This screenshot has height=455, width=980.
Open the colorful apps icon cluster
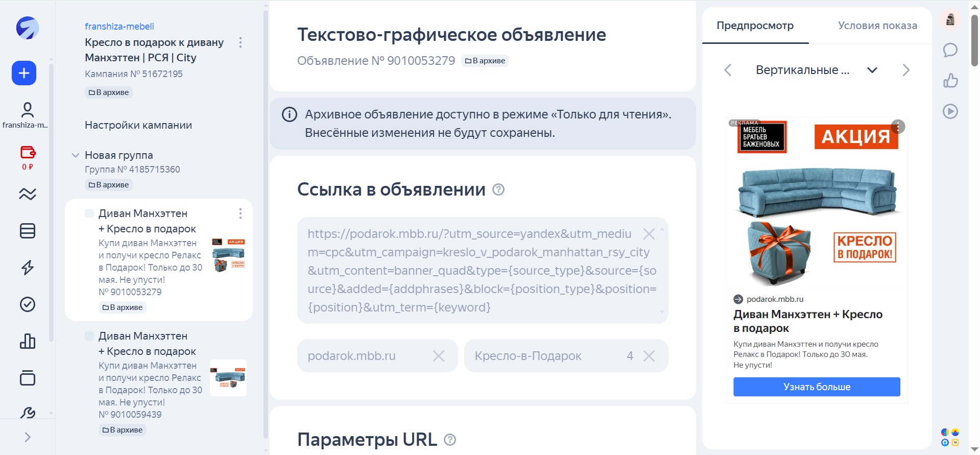[950, 438]
